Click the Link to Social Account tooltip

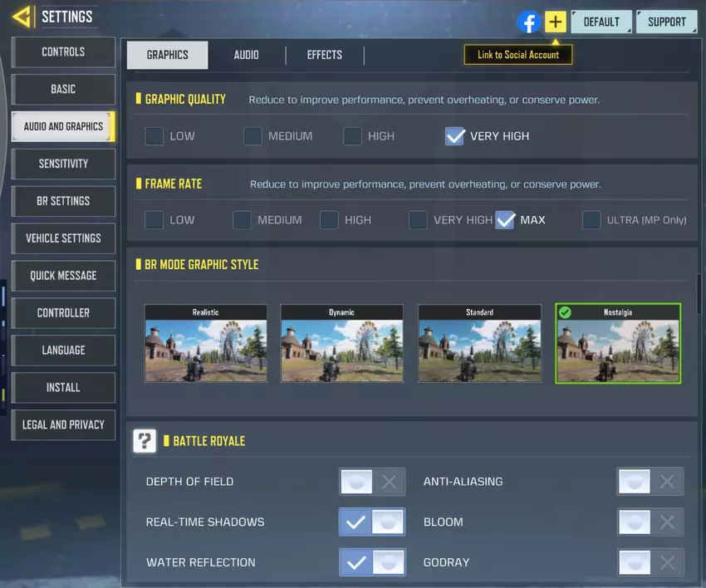pos(518,55)
